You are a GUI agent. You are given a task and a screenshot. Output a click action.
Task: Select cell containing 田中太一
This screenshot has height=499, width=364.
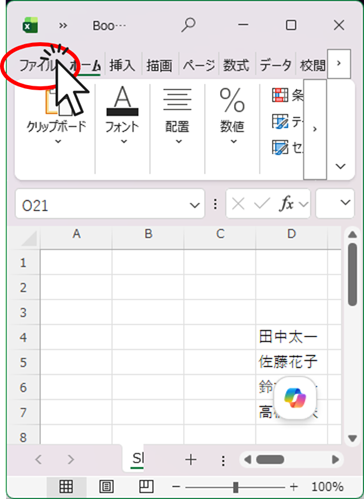pyautogui.click(x=292, y=337)
